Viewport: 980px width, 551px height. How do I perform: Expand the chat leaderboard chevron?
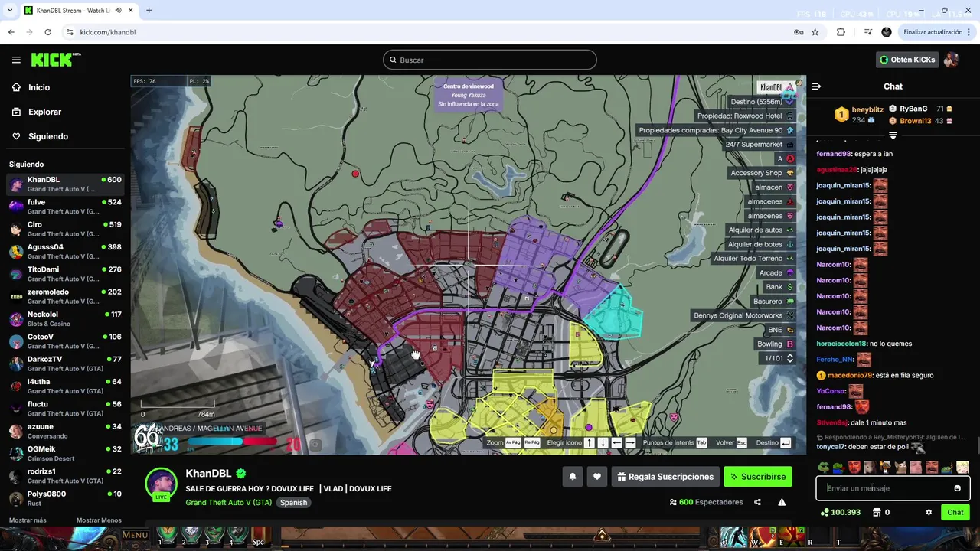pos(893,135)
